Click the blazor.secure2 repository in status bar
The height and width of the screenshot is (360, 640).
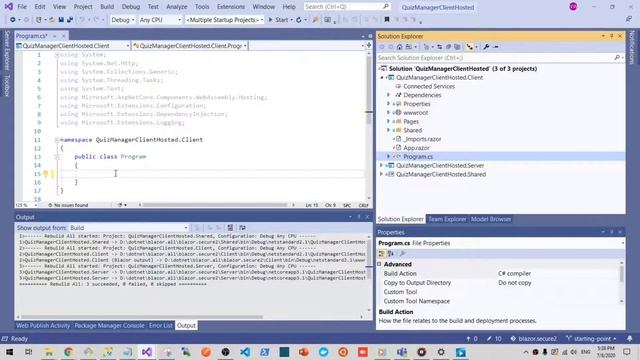(x=533, y=339)
